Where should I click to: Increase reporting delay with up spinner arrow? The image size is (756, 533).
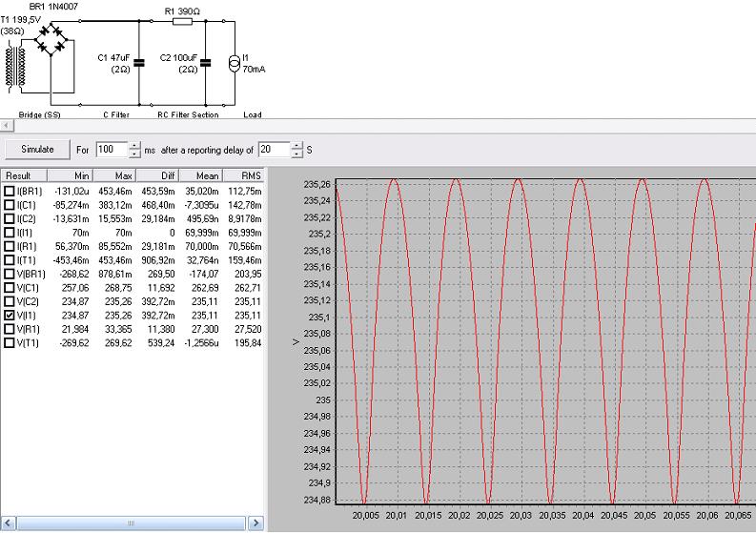(x=297, y=146)
